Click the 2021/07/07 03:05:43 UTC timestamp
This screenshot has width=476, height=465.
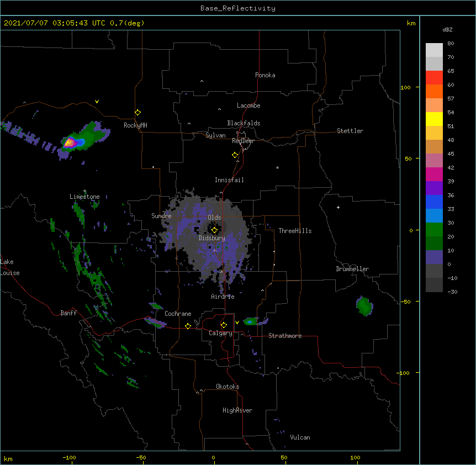(74, 23)
